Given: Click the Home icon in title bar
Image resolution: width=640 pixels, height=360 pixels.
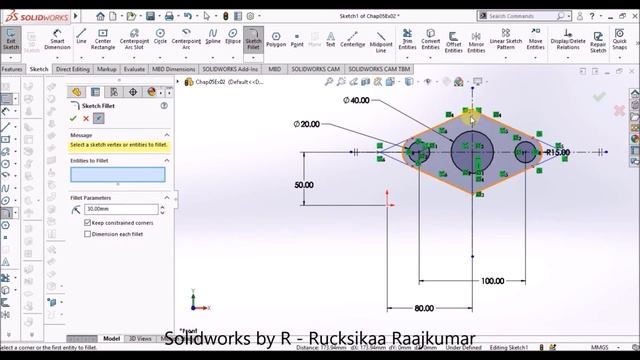Looking at the screenshot, I should pos(100,16).
